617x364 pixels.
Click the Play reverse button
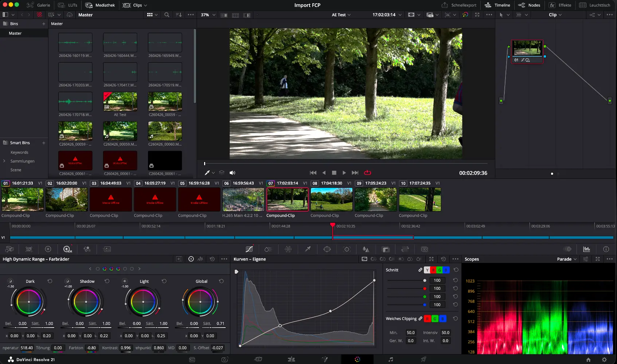coord(324,173)
